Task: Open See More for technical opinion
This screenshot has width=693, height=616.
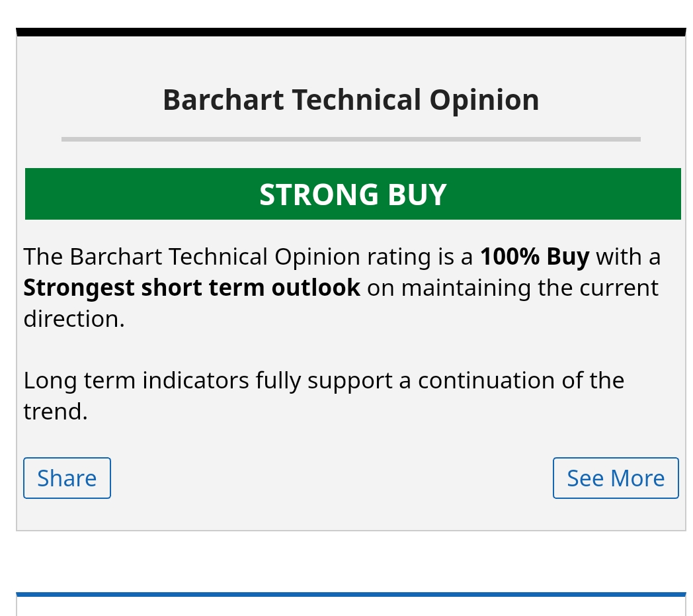Action: coord(616,478)
